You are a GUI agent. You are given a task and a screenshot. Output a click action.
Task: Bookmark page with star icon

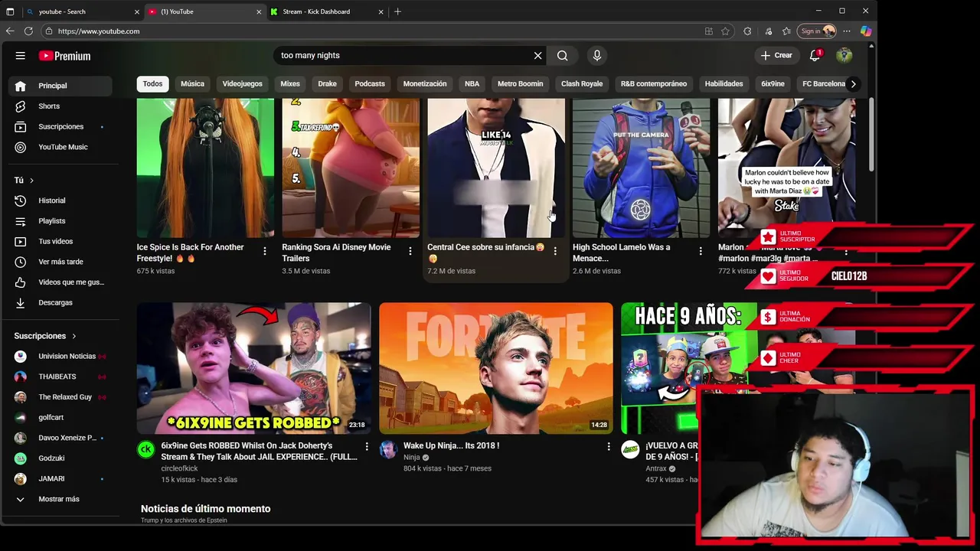725,31
